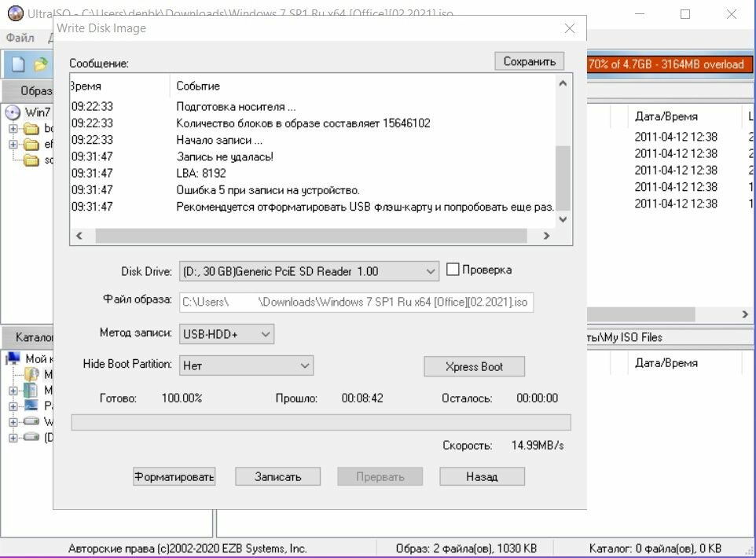Click the My Computer icon in catalog tree
Viewport: 756px width, 558px height.
[x=13, y=358]
